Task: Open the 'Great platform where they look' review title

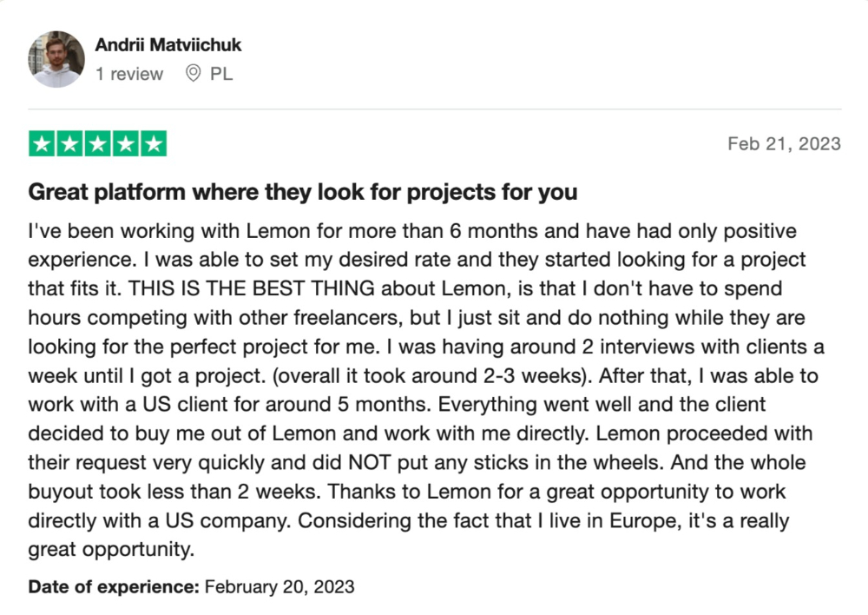Action: pos(303,192)
